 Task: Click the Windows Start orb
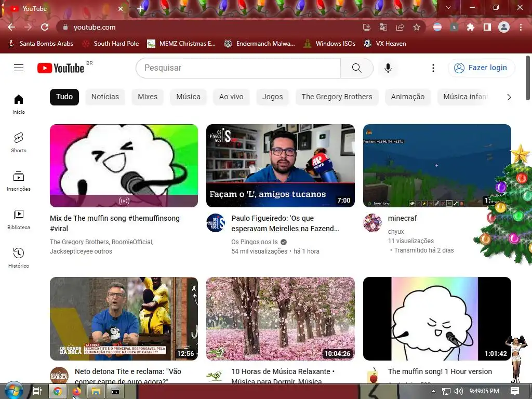click(x=14, y=391)
